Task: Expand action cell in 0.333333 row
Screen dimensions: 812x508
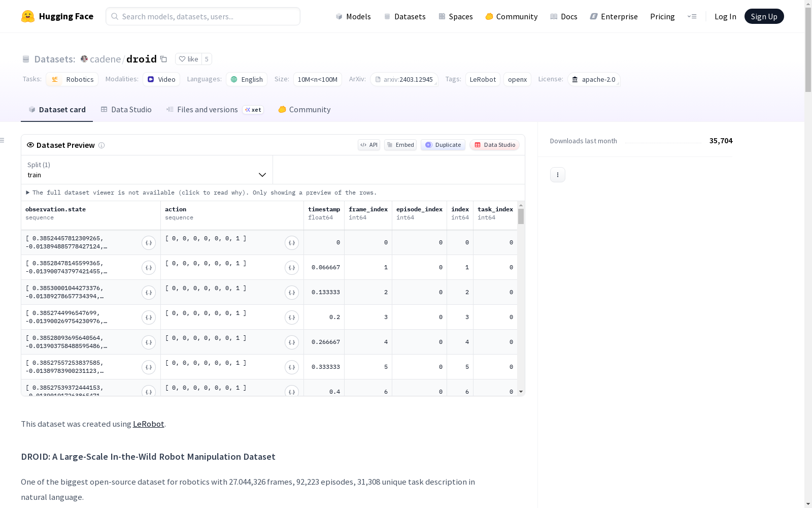Action: (x=292, y=367)
